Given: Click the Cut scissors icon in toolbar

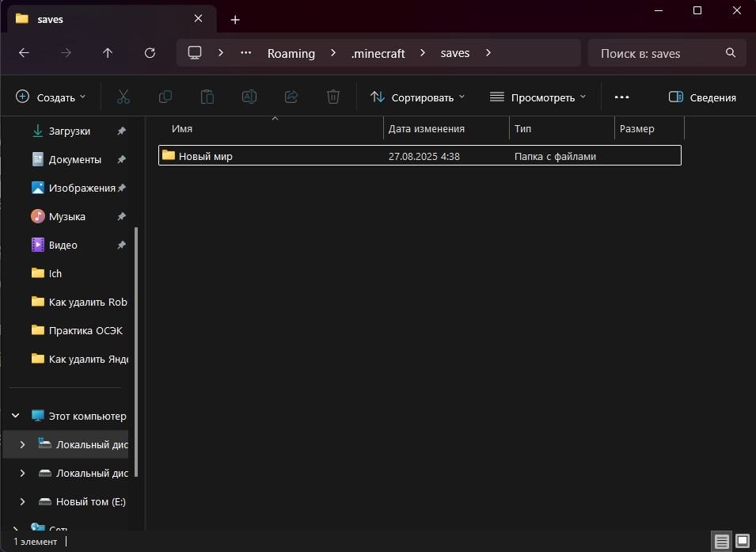Looking at the screenshot, I should 123,97.
